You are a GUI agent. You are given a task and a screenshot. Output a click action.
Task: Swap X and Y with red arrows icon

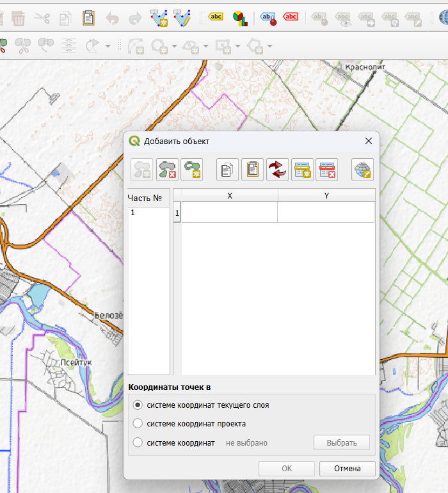pyautogui.click(x=278, y=169)
